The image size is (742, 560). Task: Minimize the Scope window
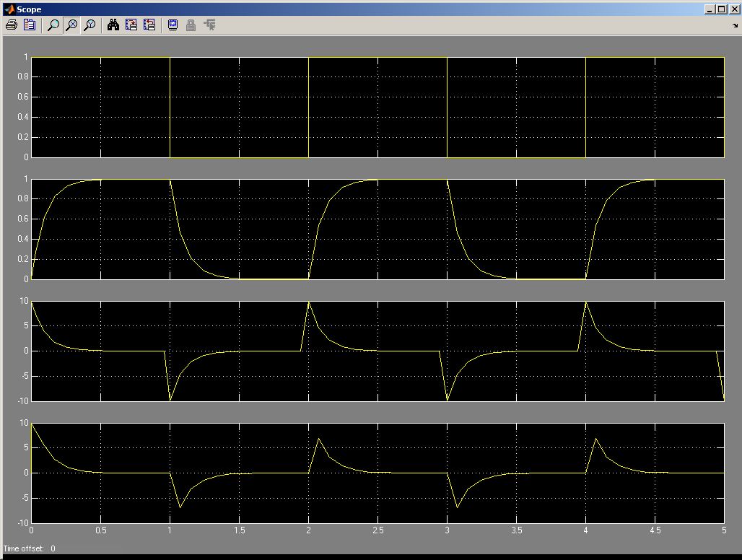pos(711,9)
